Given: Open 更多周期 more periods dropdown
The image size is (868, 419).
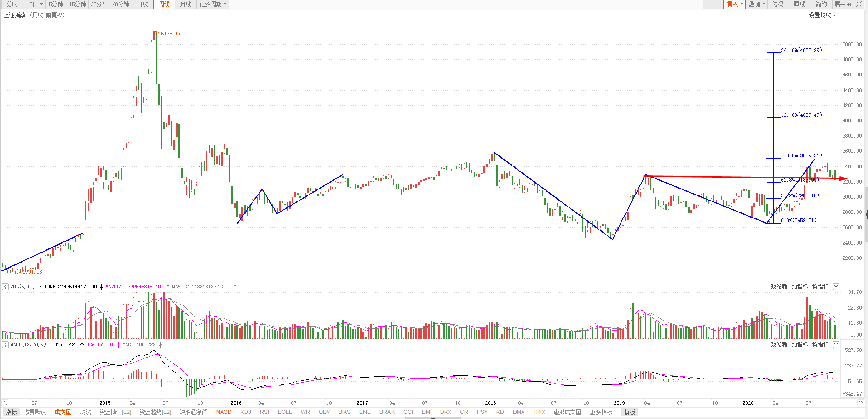Looking at the screenshot, I should coord(213,4).
